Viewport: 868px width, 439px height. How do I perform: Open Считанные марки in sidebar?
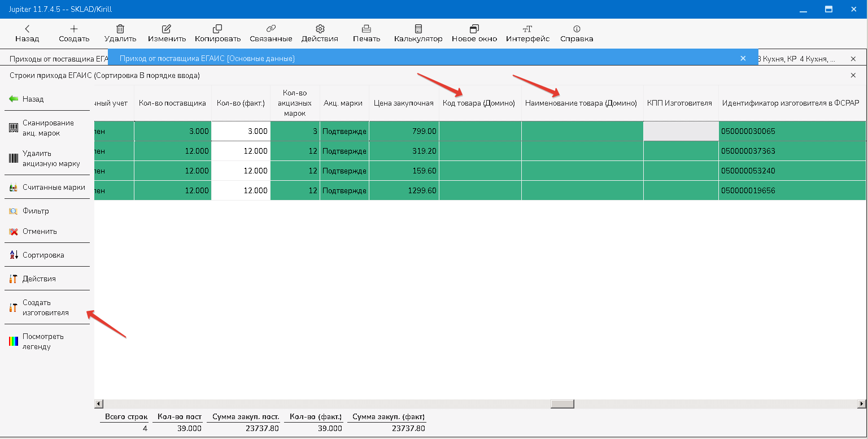click(47, 187)
